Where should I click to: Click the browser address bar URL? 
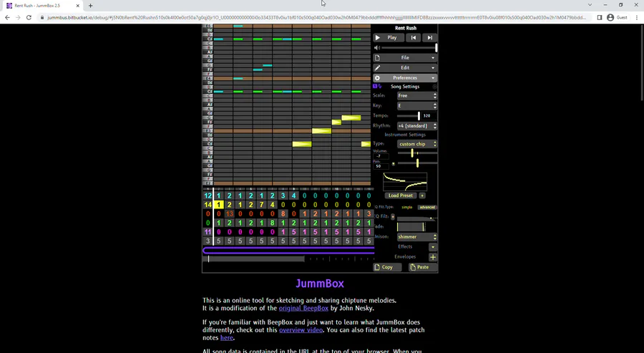[x=316, y=18]
